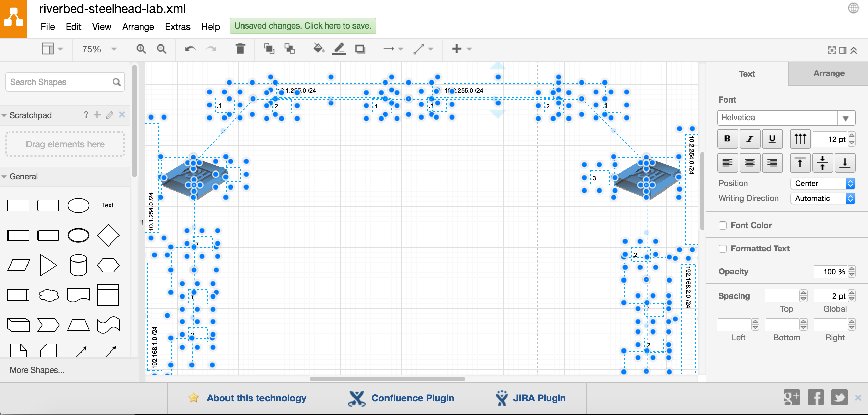
Task: Click the connection arrow tool icon
Action: (387, 49)
